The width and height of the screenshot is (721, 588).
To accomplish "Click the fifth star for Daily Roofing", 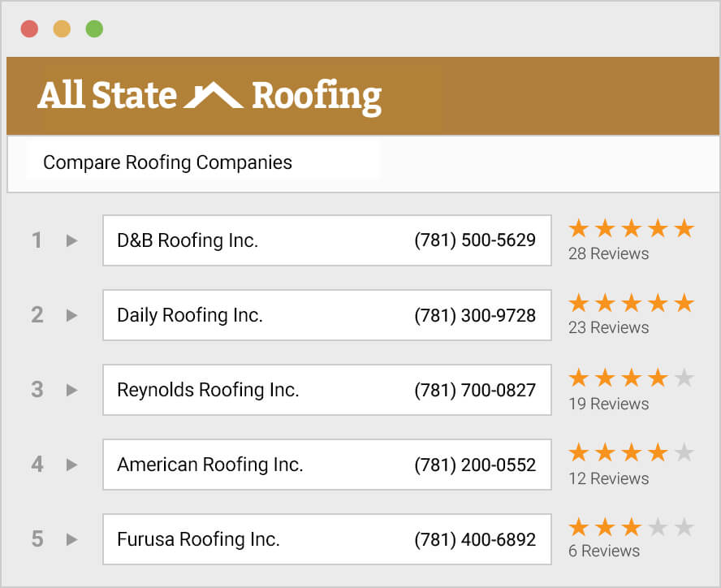I will pyautogui.click(x=684, y=303).
